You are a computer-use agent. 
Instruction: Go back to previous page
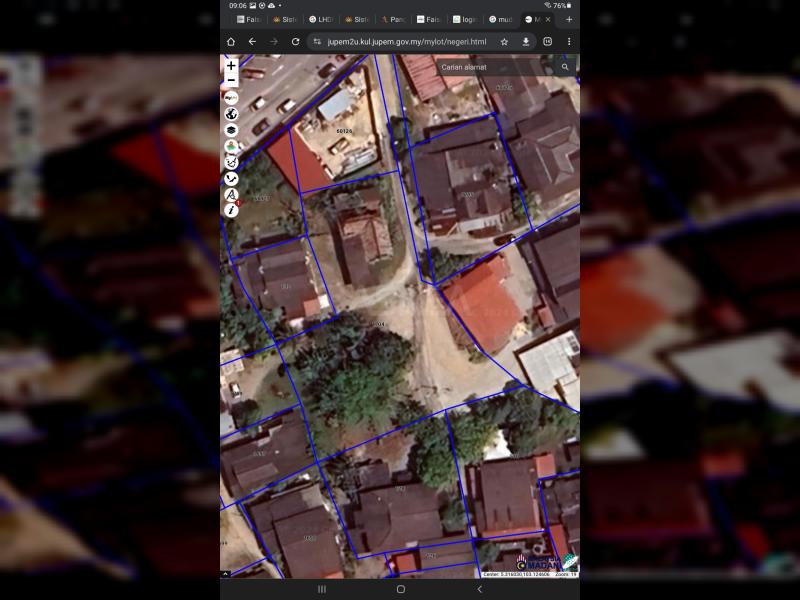coord(252,42)
